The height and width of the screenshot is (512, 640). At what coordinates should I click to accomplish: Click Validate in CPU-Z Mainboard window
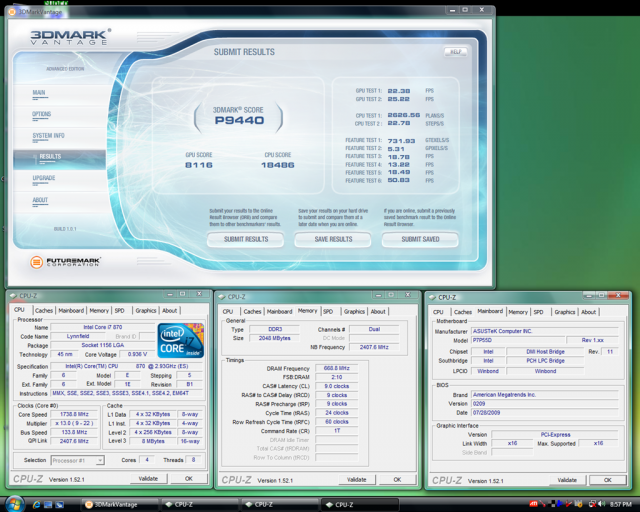[x=567, y=480]
